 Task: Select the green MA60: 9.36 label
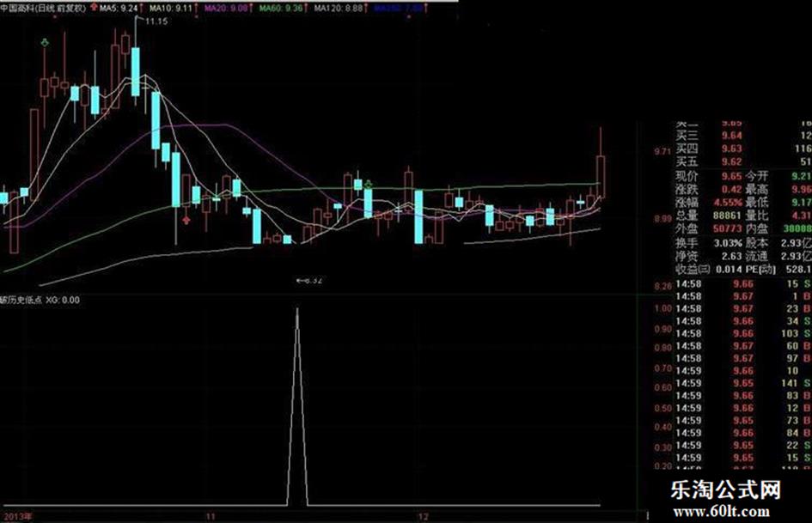tap(281, 9)
